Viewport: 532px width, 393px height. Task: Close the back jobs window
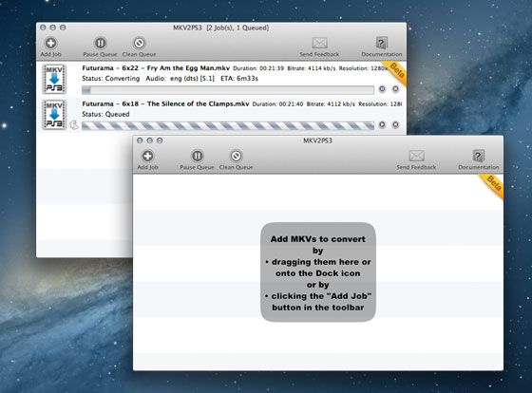pyautogui.click(x=43, y=28)
